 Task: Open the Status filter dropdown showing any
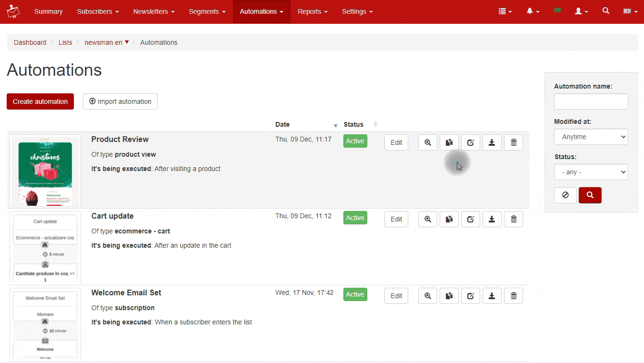(591, 172)
